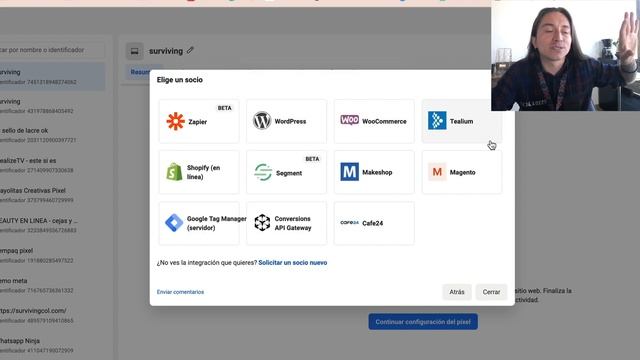Focus the search by name or identifier field
This screenshot has width=640, height=360.
click(52, 50)
